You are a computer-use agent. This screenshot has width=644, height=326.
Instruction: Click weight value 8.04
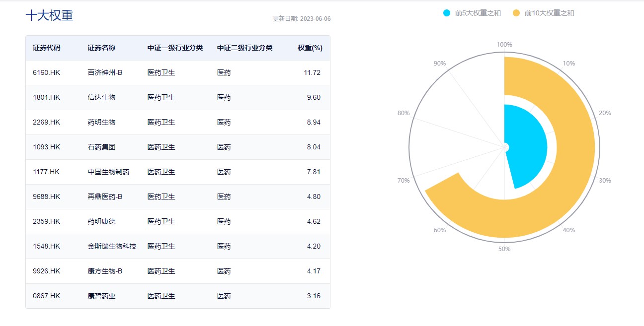click(x=314, y=147)
